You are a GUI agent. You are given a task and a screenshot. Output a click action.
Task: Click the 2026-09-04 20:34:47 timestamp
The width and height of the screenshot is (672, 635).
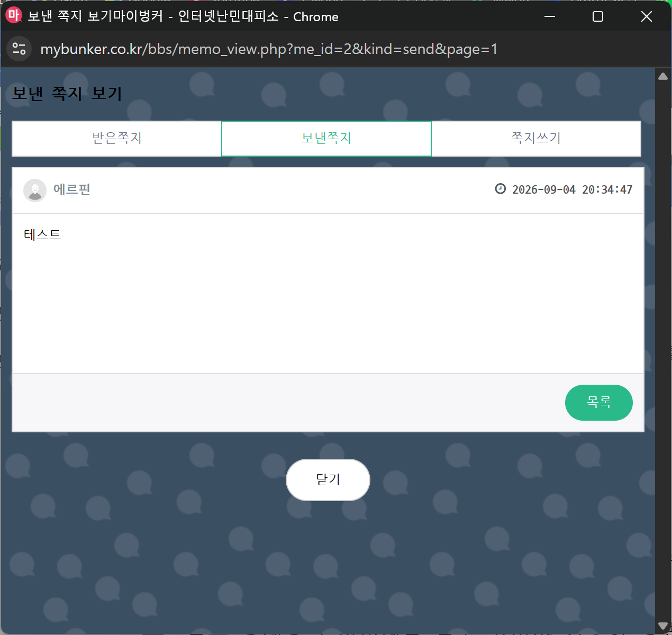click(x=572, y=189)
